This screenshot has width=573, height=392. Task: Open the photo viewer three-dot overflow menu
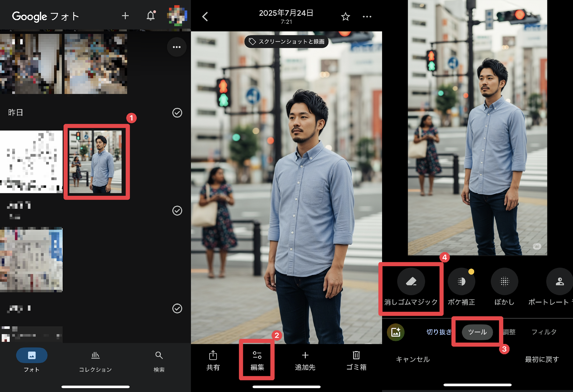pyautogui.click(x=367, y=17)
